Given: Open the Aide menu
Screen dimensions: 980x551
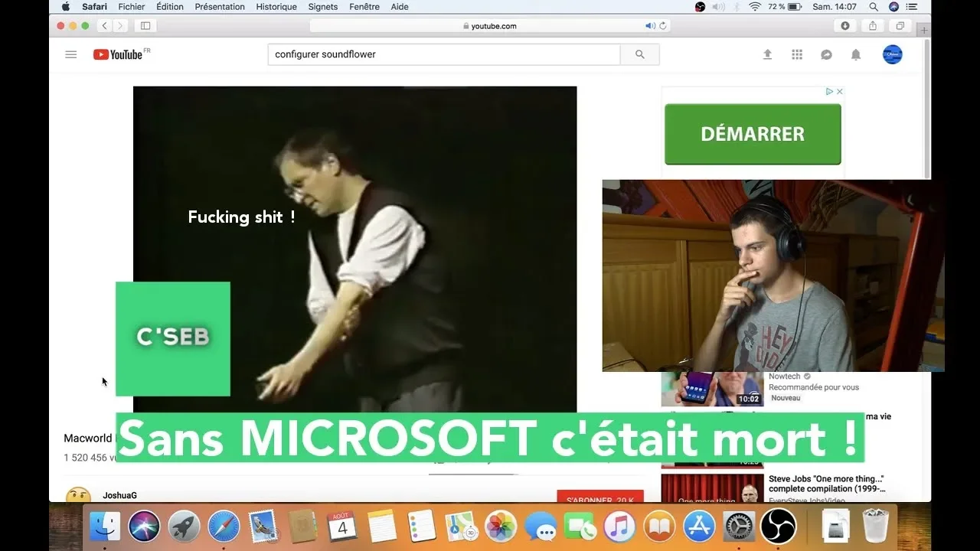Looking at the screenshot, I should (400, 7).
